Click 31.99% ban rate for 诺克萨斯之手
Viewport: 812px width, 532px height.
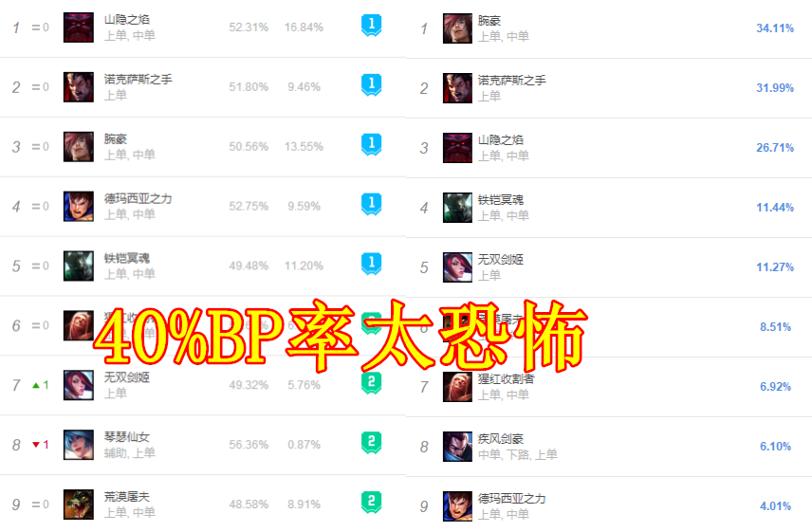tap(775, 87)
